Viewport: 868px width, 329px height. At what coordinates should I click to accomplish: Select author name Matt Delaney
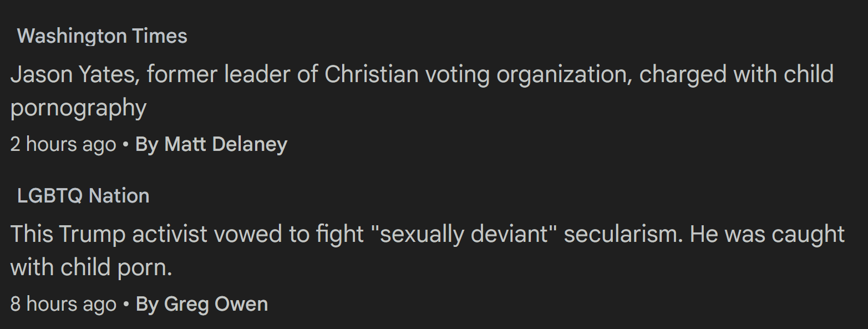pos(226,144)
